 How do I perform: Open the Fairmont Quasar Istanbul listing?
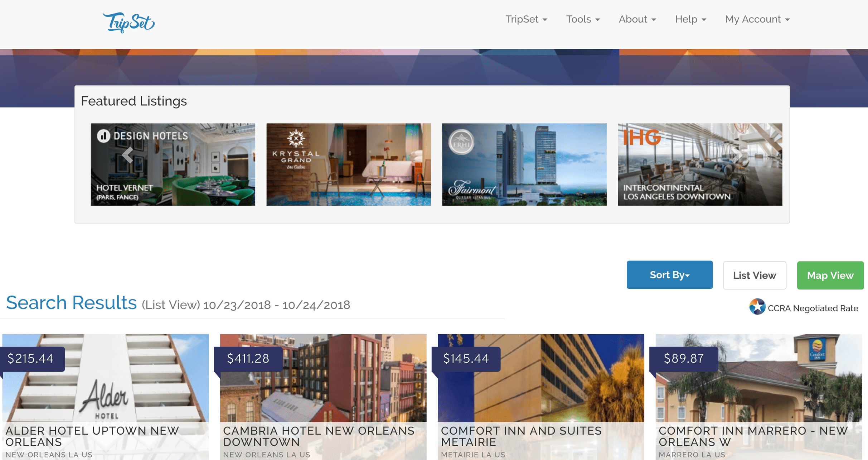(x=524, y=164)
